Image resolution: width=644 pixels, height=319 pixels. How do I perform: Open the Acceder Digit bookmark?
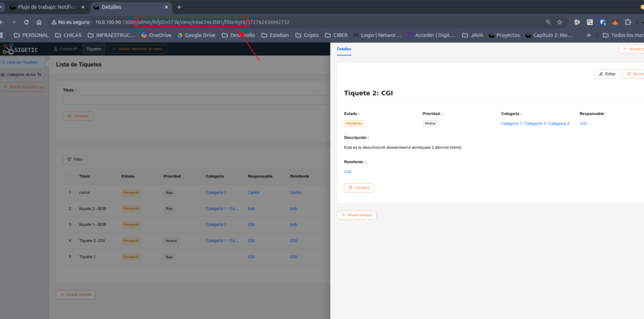coord(431,35)
